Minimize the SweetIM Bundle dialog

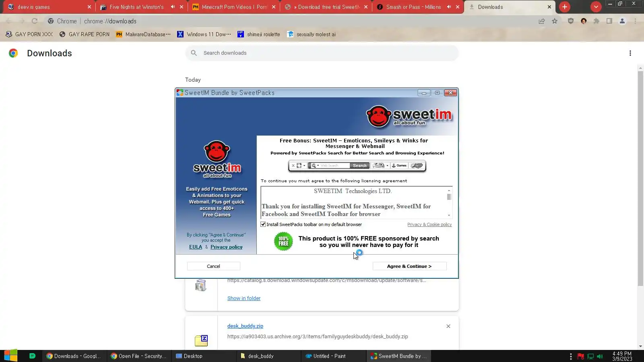(424, 93)
